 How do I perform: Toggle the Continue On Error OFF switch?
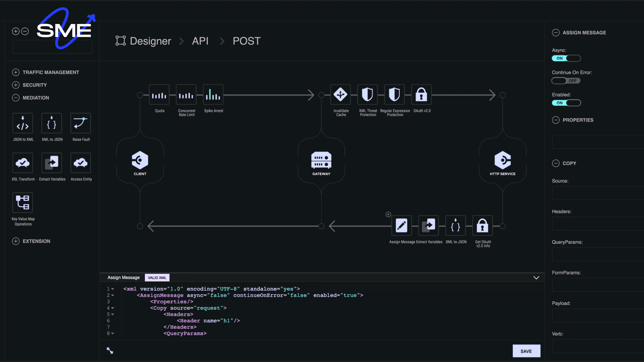click(566, 80)
